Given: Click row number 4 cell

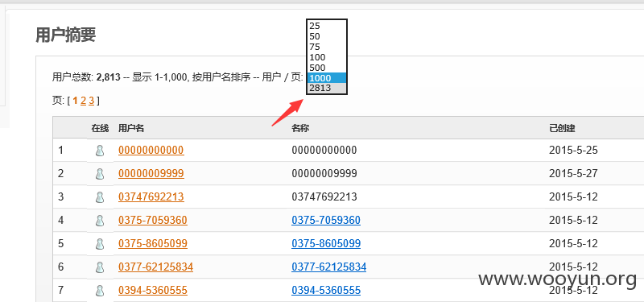Looking at the screenshot, I should 61,221.
